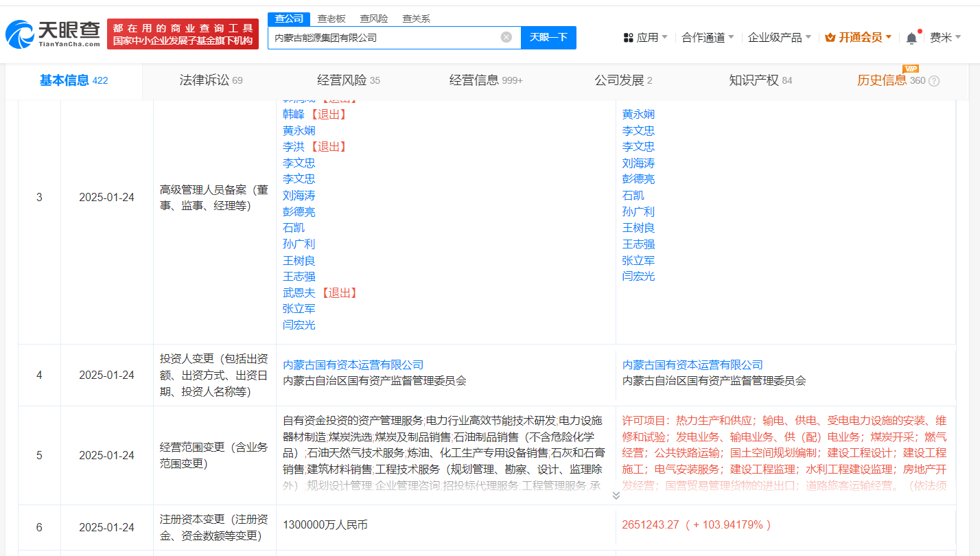The height and width of the screenshot is (556, 980).
Task: Click the 天眼一下 search button
Action: (x=548, y=38)
